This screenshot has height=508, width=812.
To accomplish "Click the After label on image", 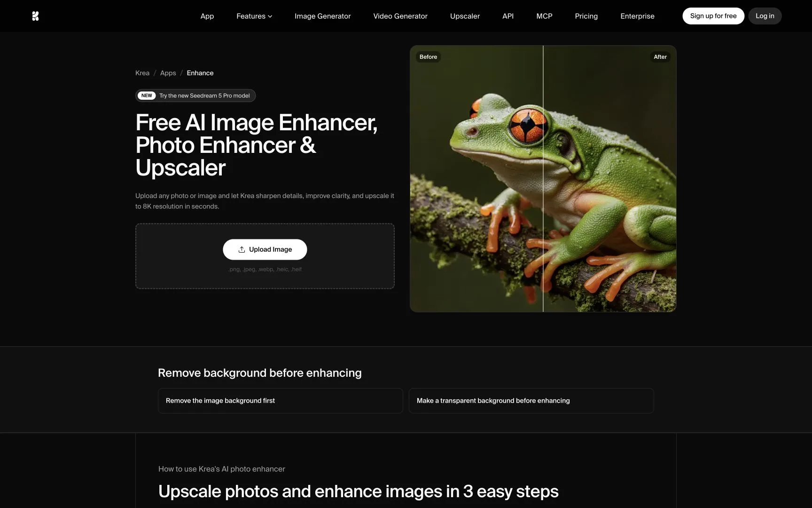I will tap(660, 57).
